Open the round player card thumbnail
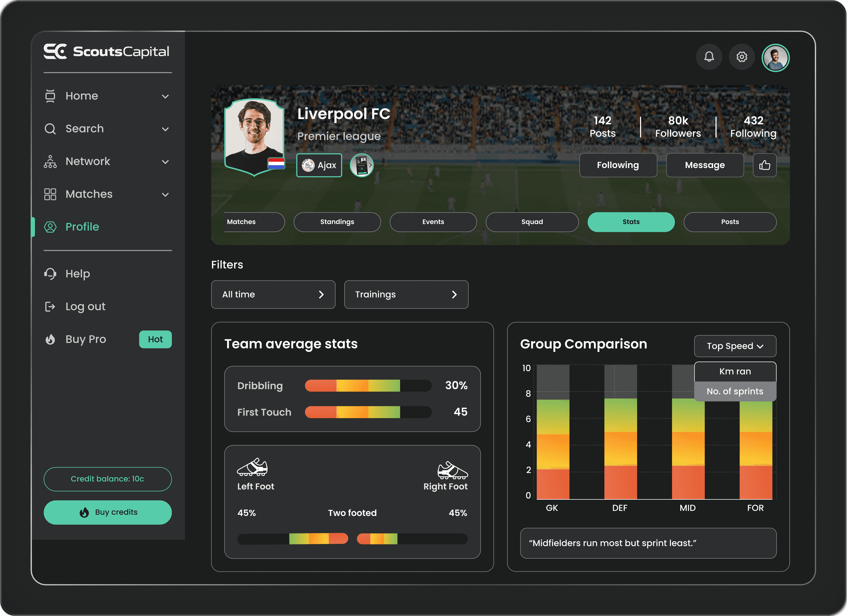The image size is (848, 616). pyautogui.click(x=362, y=165)
